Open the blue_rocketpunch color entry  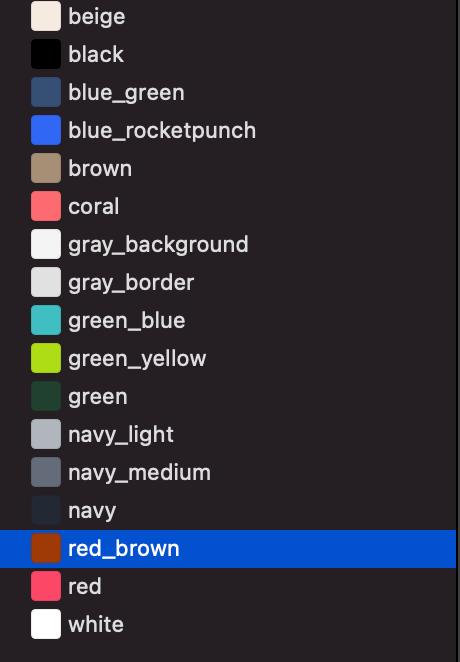pyautogui.click(x=228, y=130)
